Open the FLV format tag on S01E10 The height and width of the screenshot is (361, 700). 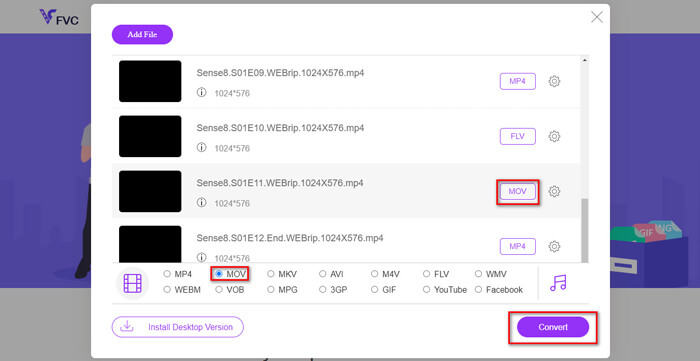click(x=517, y=136)
